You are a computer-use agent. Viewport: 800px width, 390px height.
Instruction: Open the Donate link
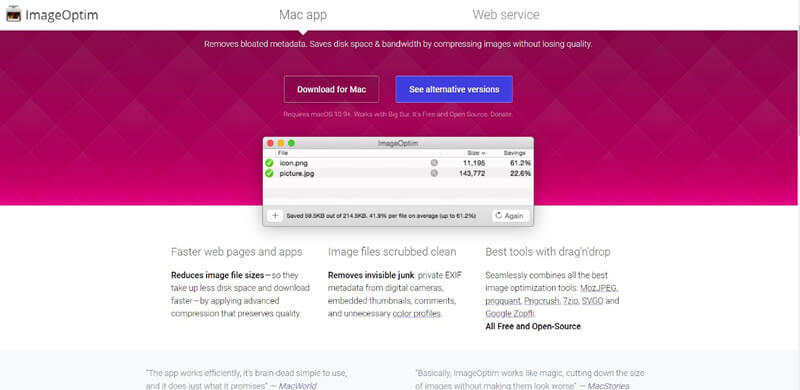pos(501,114)
